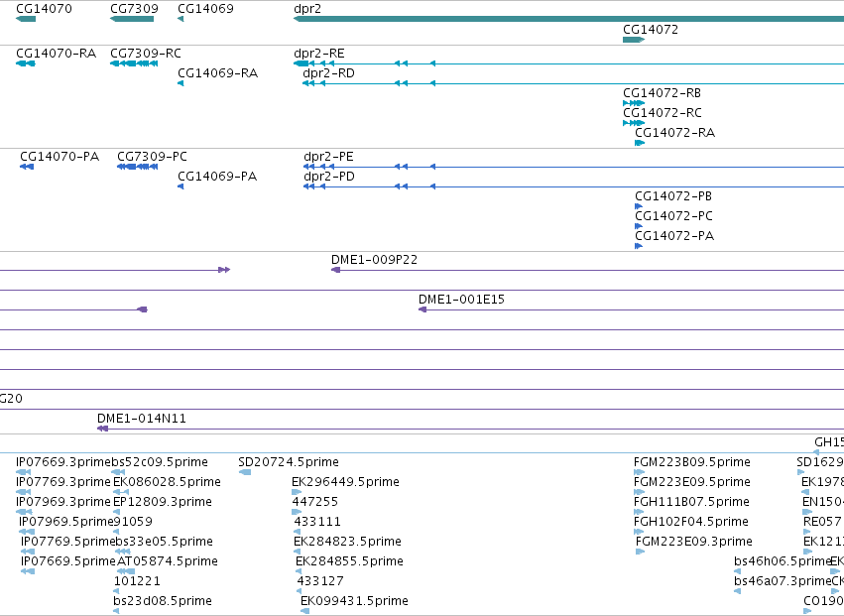This screenshot has width=844, height=616.
Task: Click the CG14072-RB transcript label
Action: pyautogui.click(x=663, y=93)
